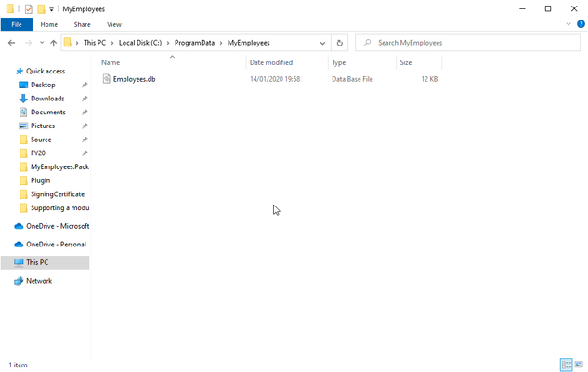
Task: Open the SigningCertificate folder in sidebar
Action: pos(58,194)
